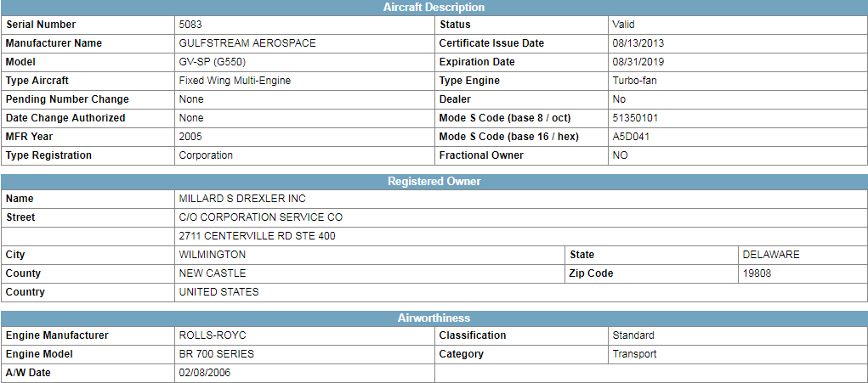
Task: Click the A/W Date value 02/08/2006
Action: tap(205, 373)
